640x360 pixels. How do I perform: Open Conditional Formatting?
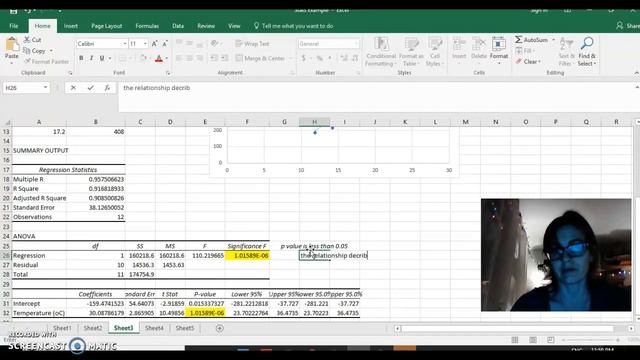pos(381,52)
